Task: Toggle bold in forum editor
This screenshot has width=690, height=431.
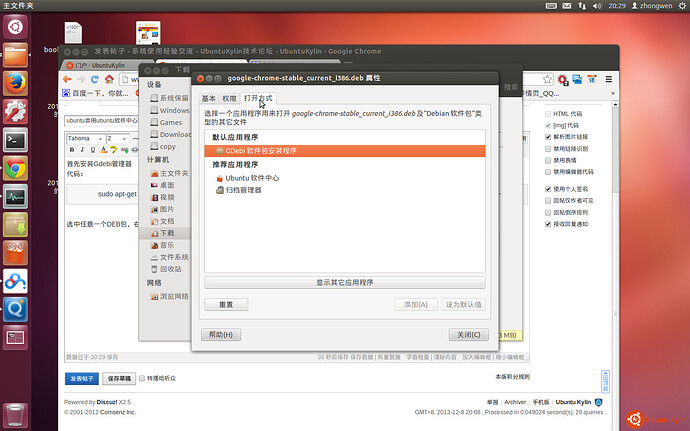Action: [x=72, y=150]
